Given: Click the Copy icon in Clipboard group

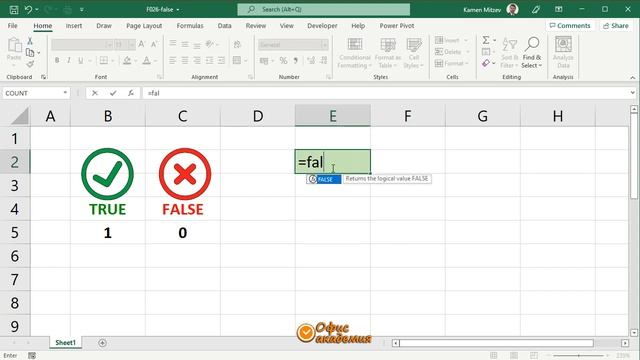Looking at the screenshot, I should pyautogui.click(x=30, y=53).
